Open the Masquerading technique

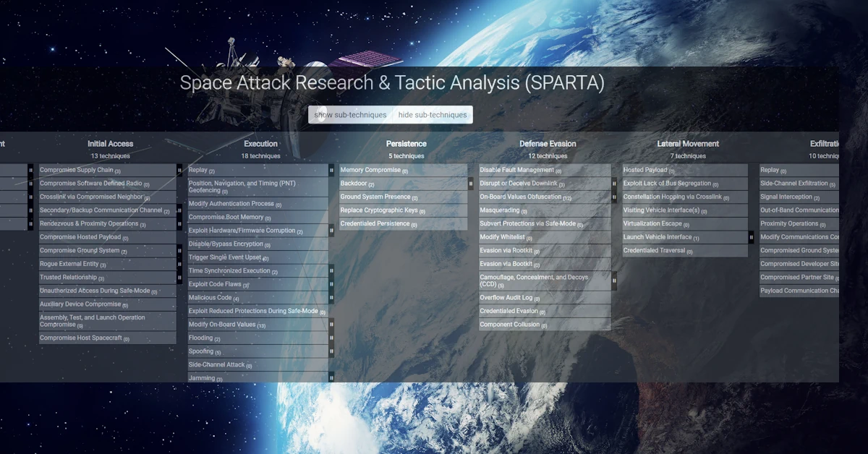[499, 210]
